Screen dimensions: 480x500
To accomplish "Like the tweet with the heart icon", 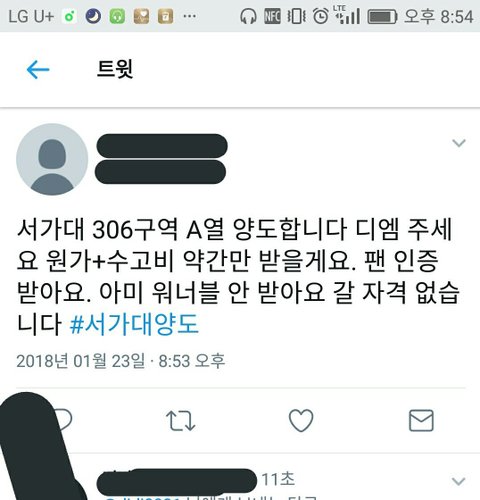I will (301, 420).
